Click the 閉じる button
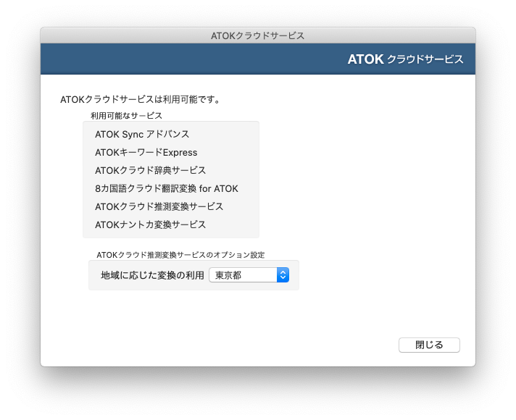The image size is (516, 420). click(429, 345)
